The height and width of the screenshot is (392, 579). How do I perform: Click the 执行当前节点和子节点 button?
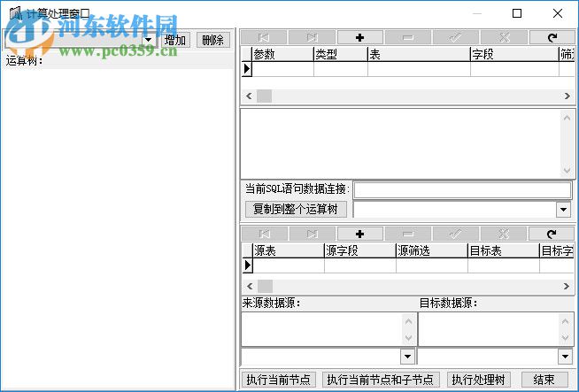(381, 380)
